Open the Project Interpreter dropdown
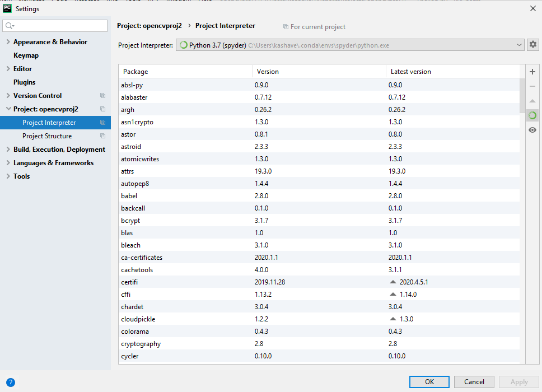Screen dimensions: 542x392 (350, 45)
